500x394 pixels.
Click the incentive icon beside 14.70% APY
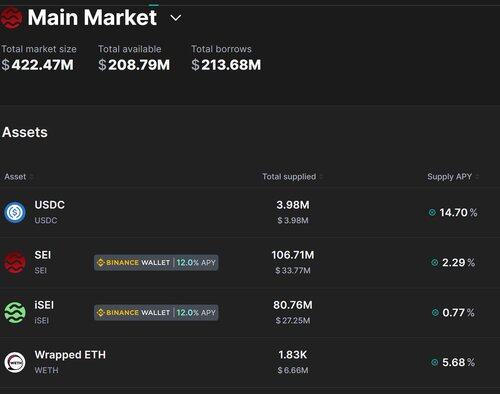pos(432,212)
